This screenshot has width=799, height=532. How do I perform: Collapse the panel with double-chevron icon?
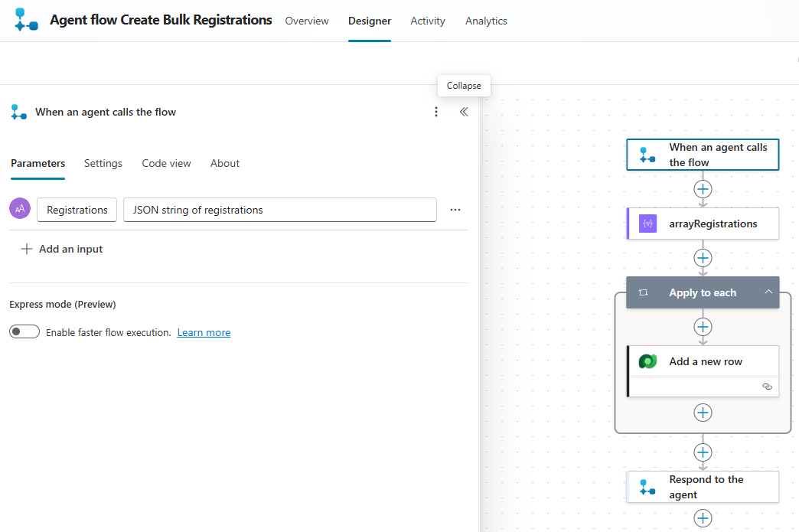point(463,112)
